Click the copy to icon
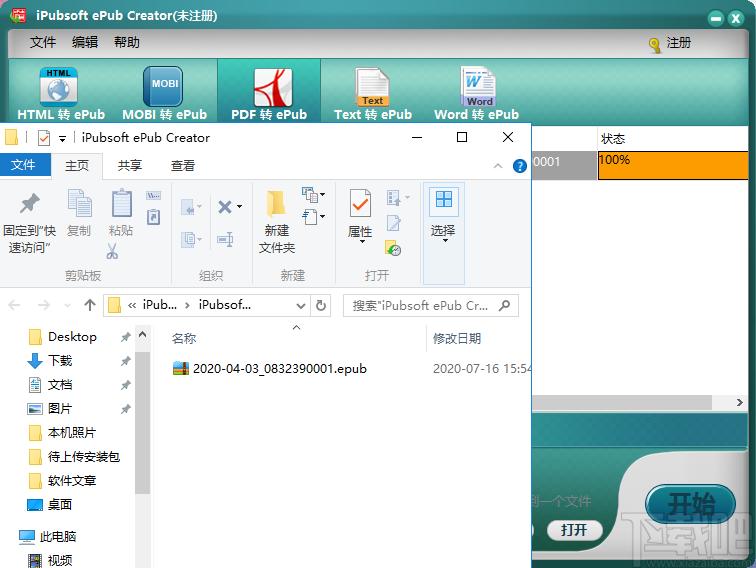The image size is (756, 568). coord(191,239)
